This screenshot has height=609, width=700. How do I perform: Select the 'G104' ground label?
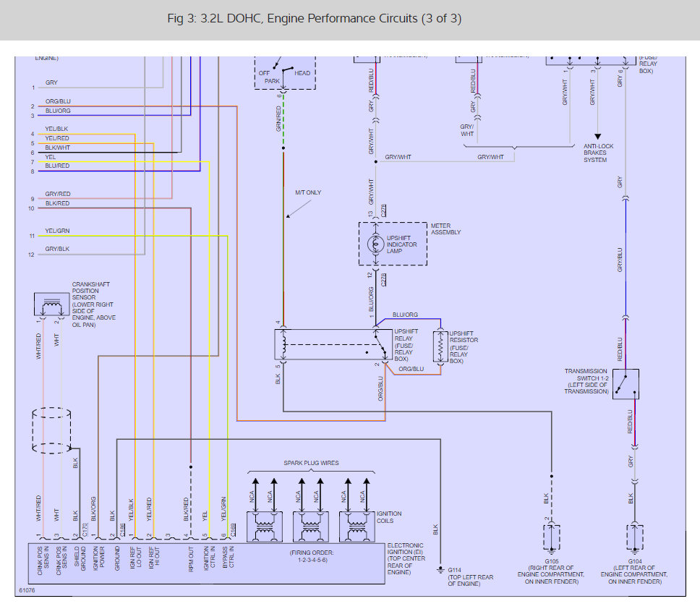pyautogui.click(x=635, y=561)
